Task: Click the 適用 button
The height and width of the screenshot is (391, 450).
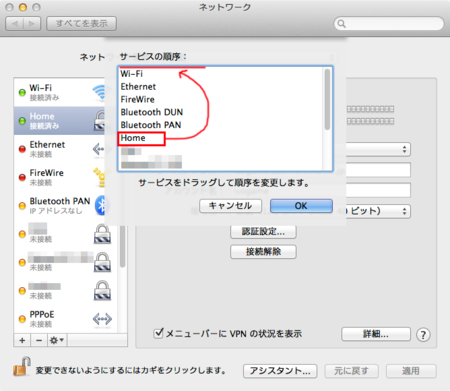Action: click(411, 371)
